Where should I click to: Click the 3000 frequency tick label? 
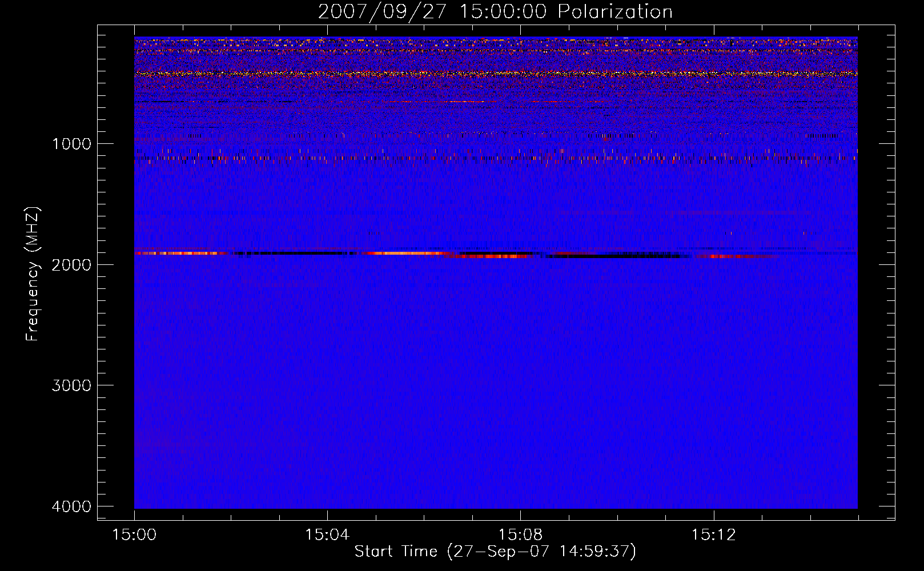(71, 385)
